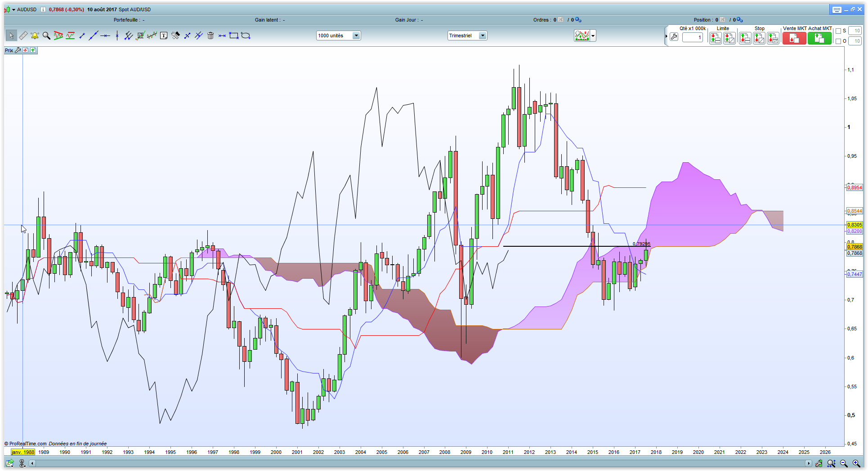Click the 0,8954 price label

[855, 188]
